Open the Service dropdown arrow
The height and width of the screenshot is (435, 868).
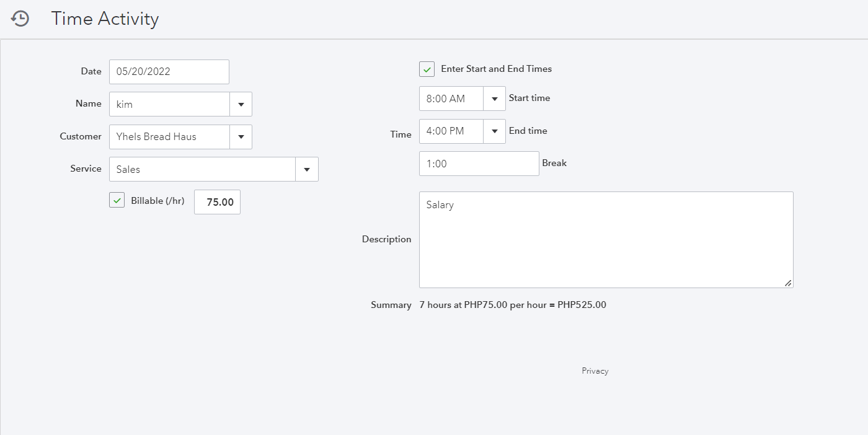(x=306, y=169)
